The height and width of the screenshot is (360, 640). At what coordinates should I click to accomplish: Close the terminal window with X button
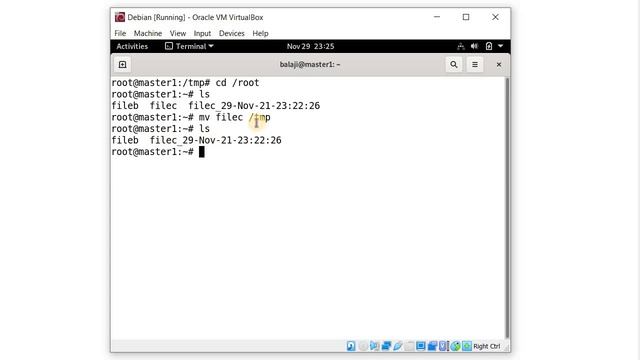point(498,64)
